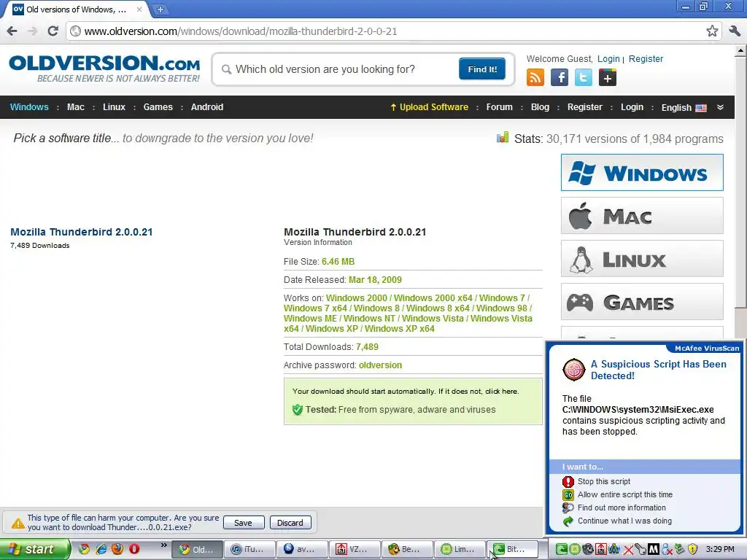The image size is (747, 560).
Task: Open the Forum nav link
Action: tap(499, 107)
